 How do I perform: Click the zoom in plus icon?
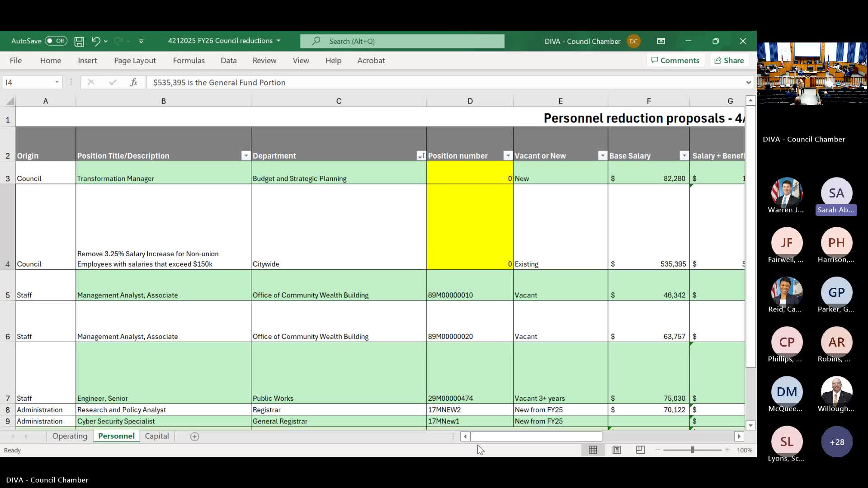pos(727,450)
